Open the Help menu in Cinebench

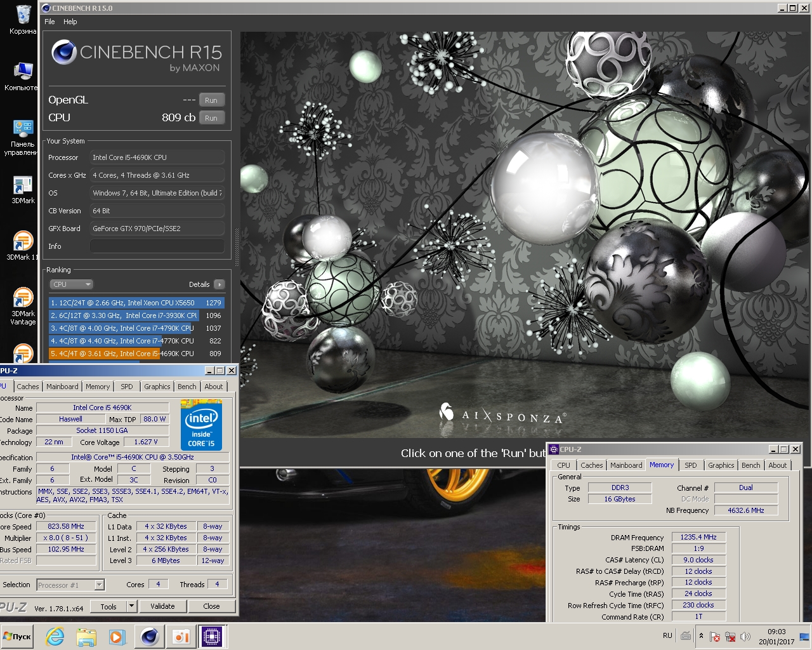pos(70,22)
